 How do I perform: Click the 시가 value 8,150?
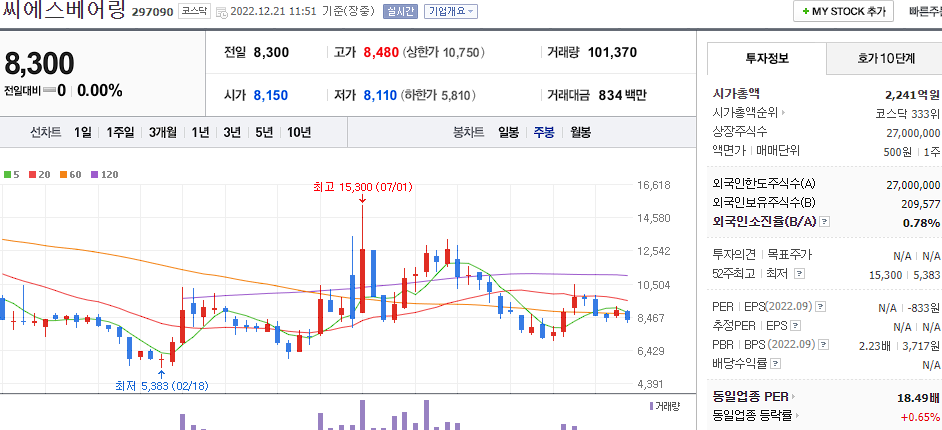(x=270, y=95)
